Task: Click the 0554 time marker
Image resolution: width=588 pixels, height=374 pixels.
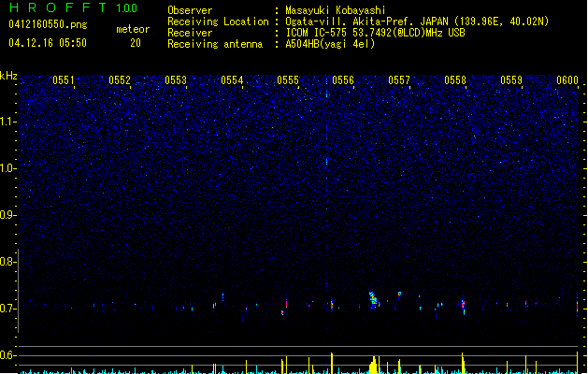Action: pos(232,80)
